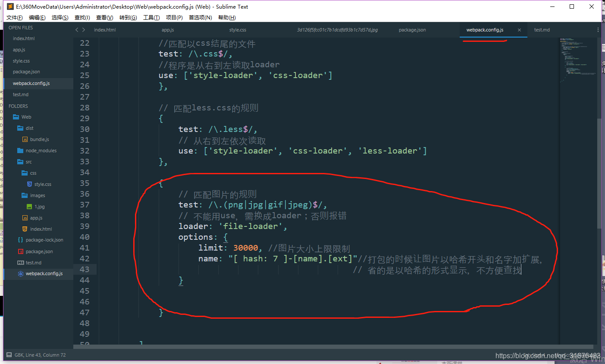The height and width of the screenshot is (364, 605).
Task: Click the FOLDERS section header
Action: [18, 106]
